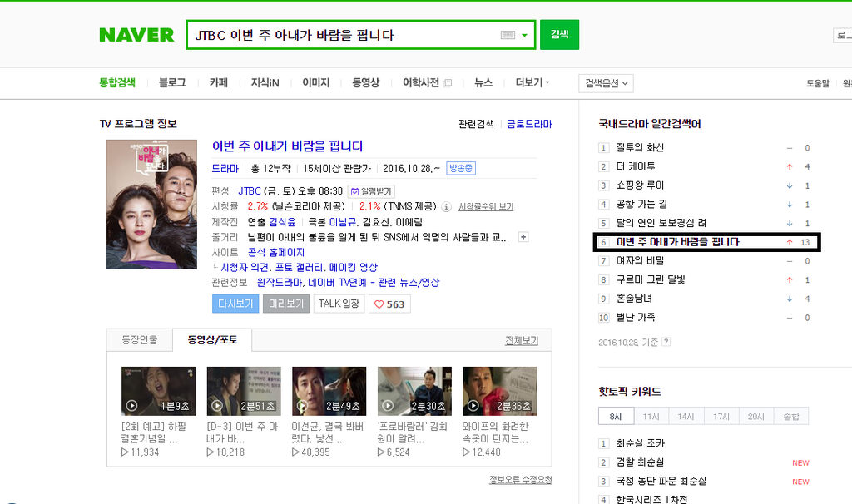Open the 더 케이투 ranking entry

(x=636, y=166)
